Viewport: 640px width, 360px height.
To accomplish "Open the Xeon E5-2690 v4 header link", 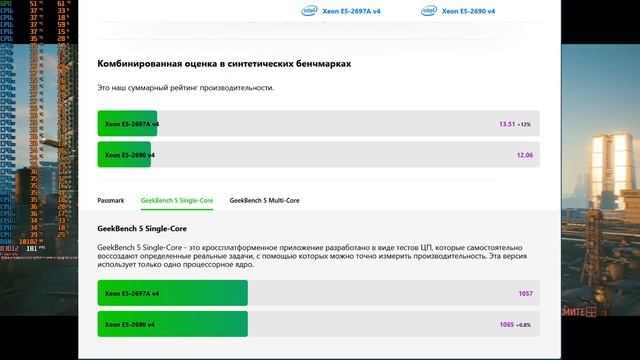I will (x=468, y=11).
